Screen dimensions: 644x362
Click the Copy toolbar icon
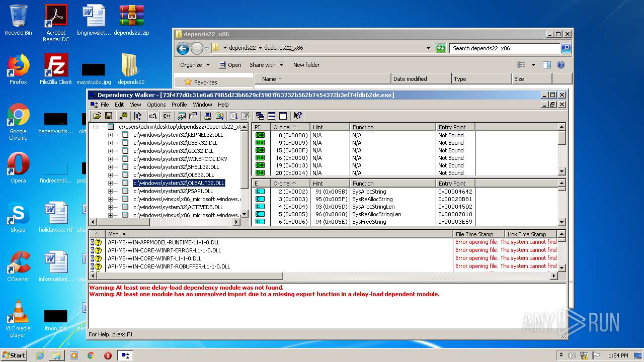(x=124, y=116)
